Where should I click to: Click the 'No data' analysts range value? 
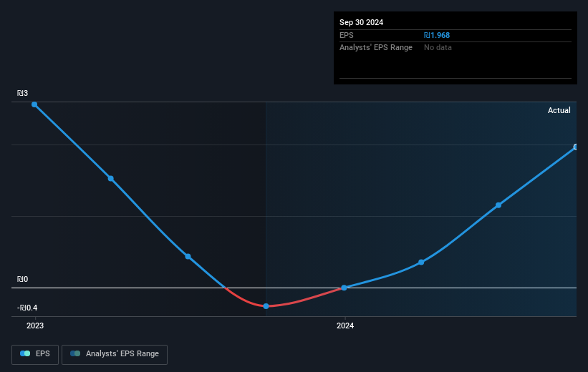438,48
